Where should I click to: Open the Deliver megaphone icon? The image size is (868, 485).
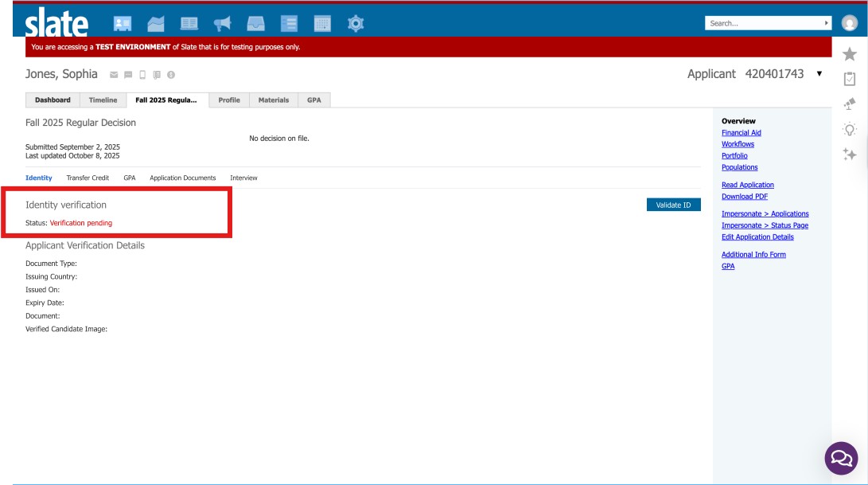click(x=221, y=23)
